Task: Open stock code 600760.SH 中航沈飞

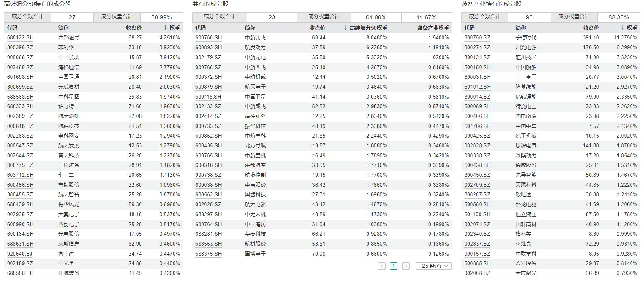Action: pos(208,38)
